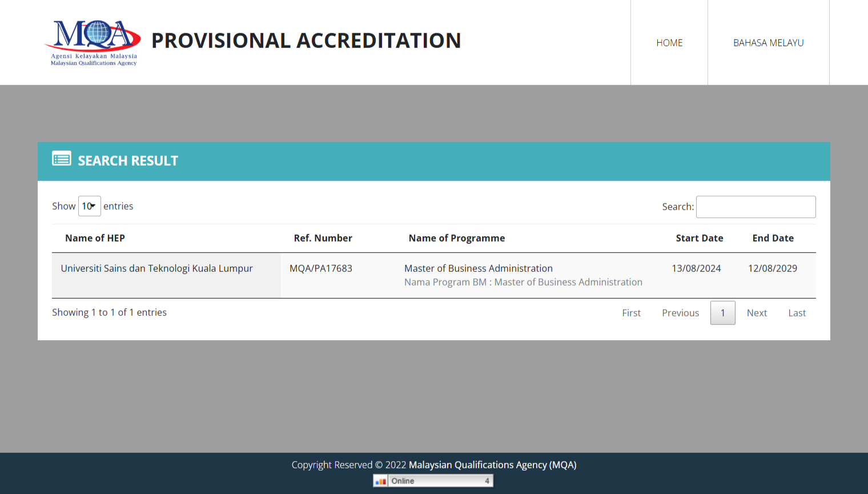This screenshot has height=494, width=868.
Task: Click the Online counter bar-chart icon
Action: click(381, 481)
